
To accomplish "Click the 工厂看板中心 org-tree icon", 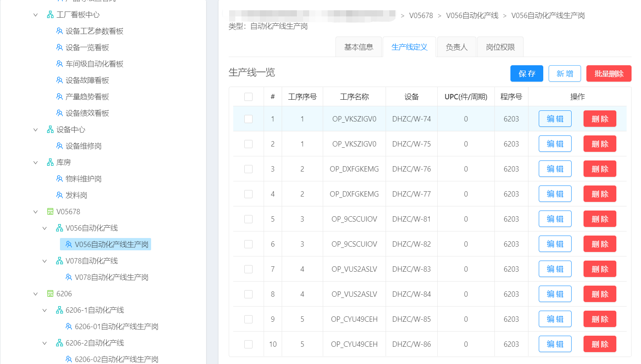I will pyautogui.click(x=50, y=15).
